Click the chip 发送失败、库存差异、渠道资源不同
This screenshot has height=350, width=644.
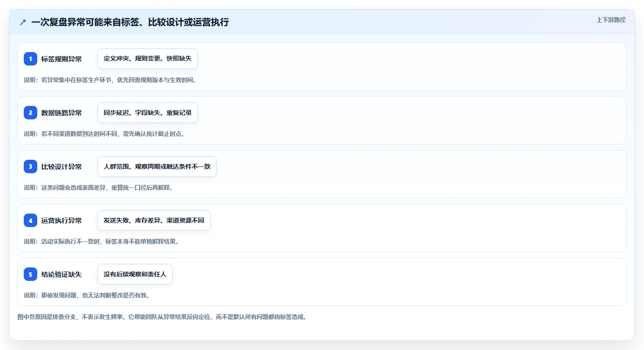click(154, 220)
